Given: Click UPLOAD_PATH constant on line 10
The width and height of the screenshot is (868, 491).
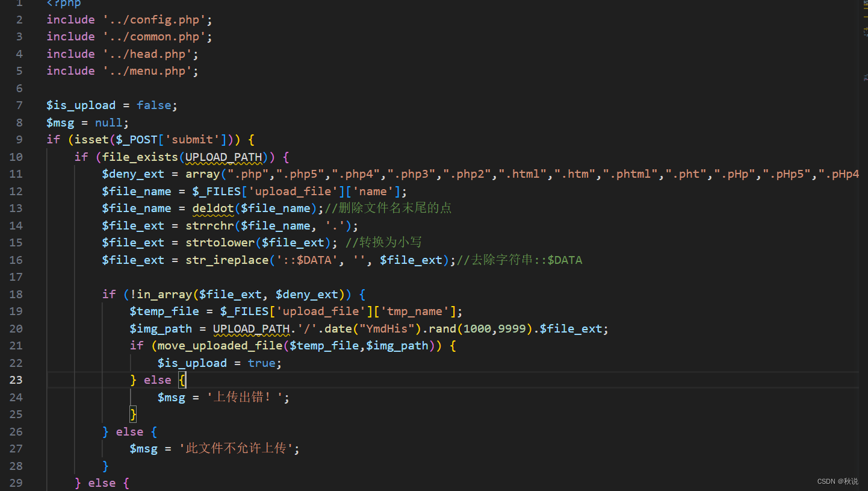Looking at the screenshot, I should [224, 157].
